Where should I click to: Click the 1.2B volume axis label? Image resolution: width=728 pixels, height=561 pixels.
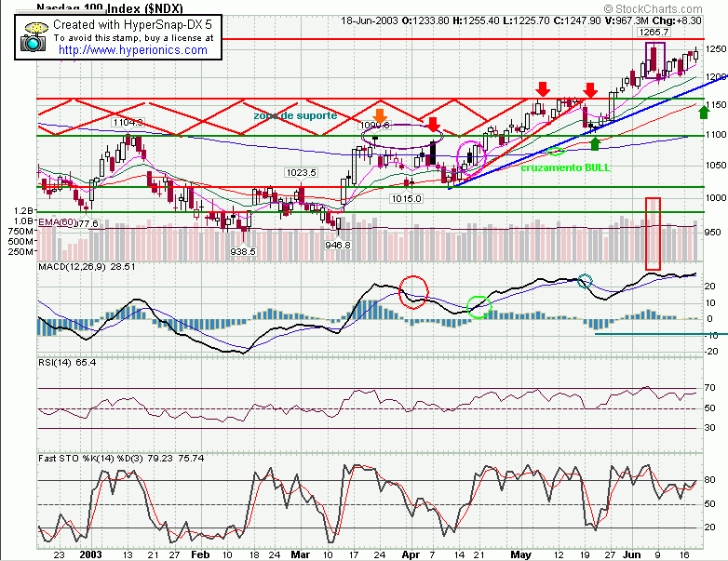tap(24, 210)
